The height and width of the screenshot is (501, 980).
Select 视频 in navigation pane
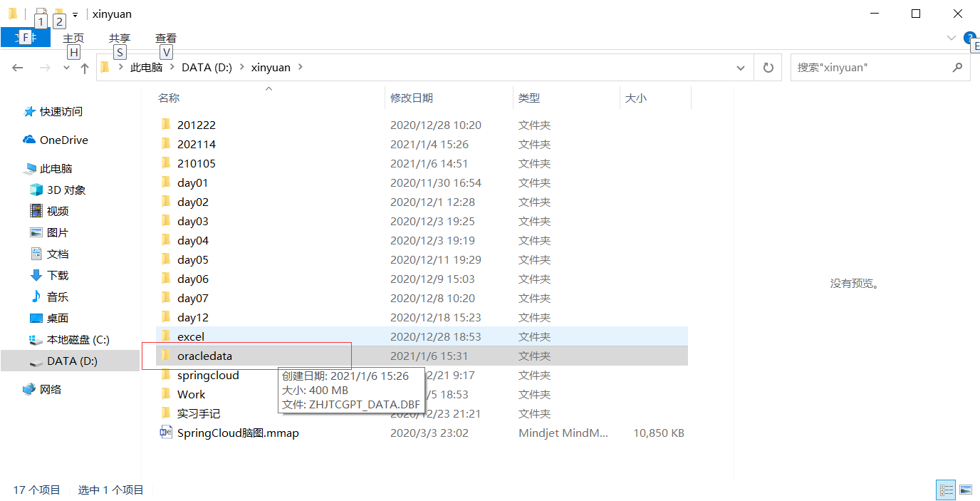coord(58,211)
